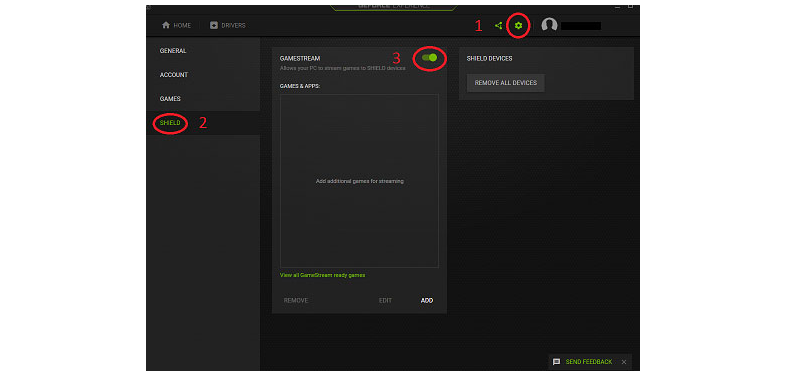The height and width of the screenshot is (376, 785).
Task: Go to the Home tab
Action: 176,26
